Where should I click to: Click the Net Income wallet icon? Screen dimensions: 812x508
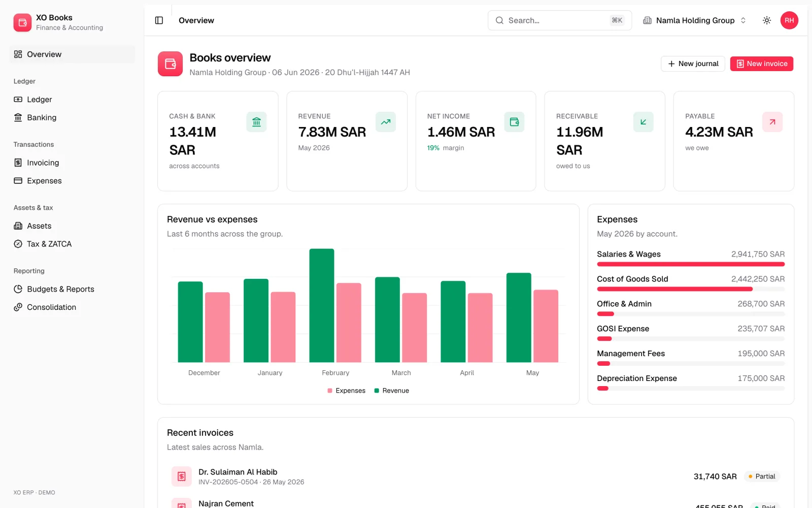(515, 122)
